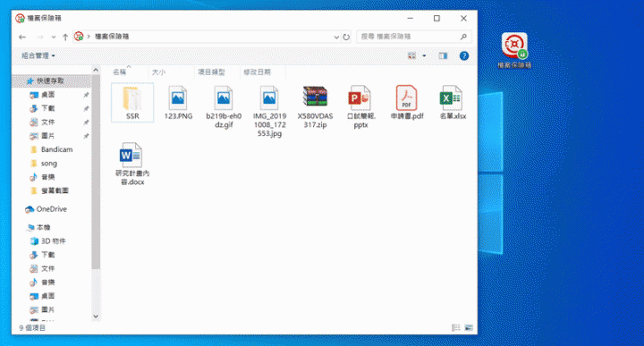Select 快速存取 in the sidebar
Viewport: 644px width, 346px height.
click(50, 80)
